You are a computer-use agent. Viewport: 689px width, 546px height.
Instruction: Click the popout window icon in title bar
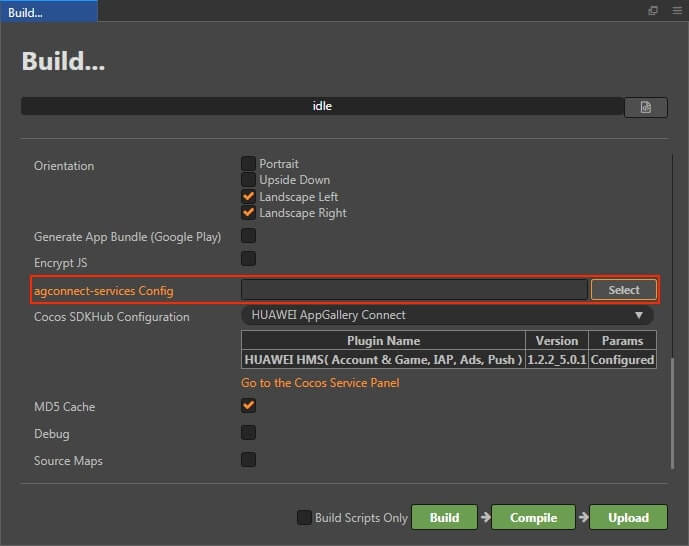(x=653, y=10)
